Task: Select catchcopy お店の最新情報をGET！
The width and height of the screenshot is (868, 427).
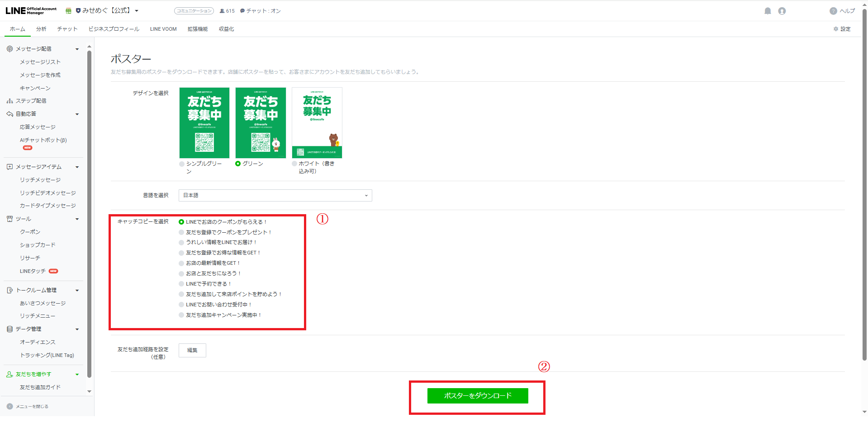Action: pyautogui.click(x=181, y=263)
